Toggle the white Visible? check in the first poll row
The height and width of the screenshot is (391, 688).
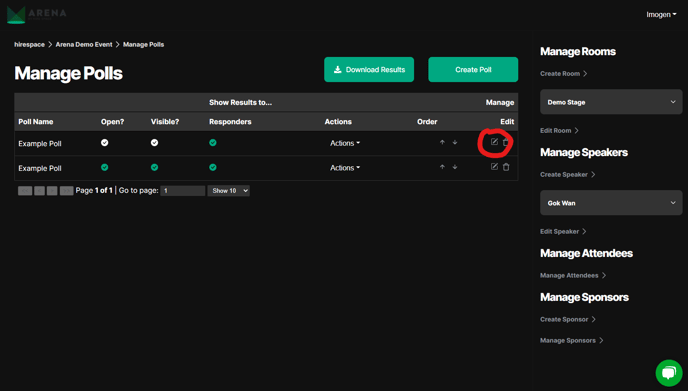coord(154,143)
